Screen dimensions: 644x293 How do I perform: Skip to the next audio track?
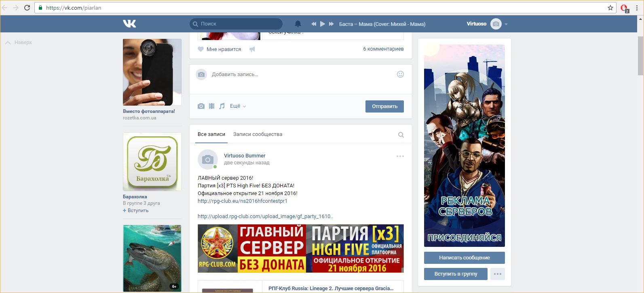332,24
